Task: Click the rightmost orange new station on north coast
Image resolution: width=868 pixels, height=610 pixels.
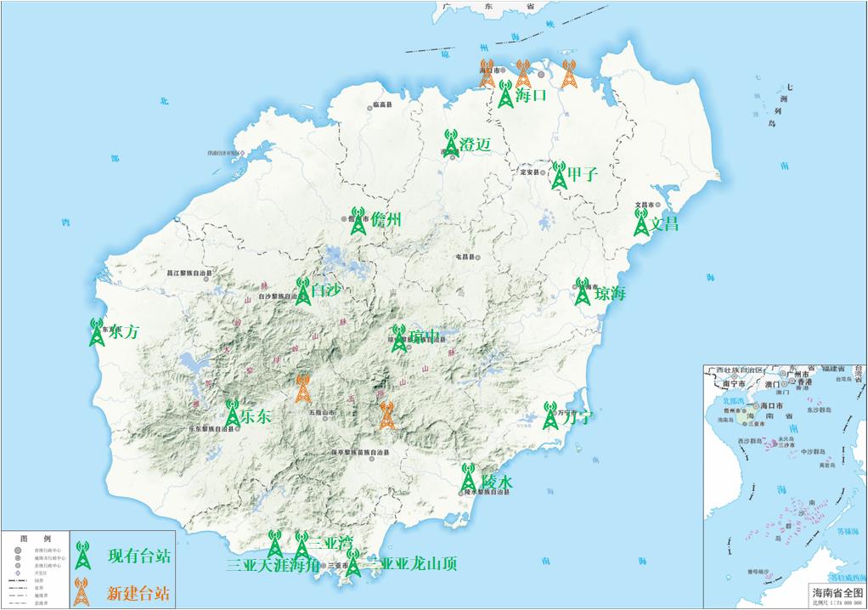Action: pos(569,74)
